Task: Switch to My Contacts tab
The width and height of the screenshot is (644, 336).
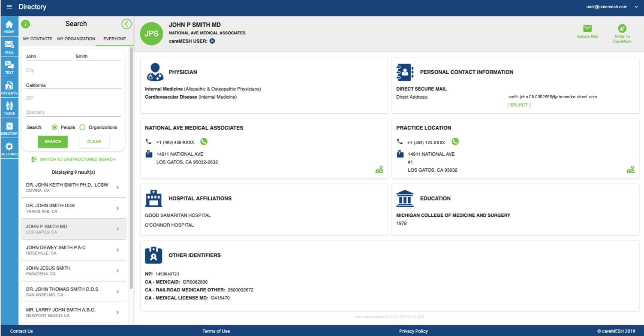Action: click(x=38, y=39)
